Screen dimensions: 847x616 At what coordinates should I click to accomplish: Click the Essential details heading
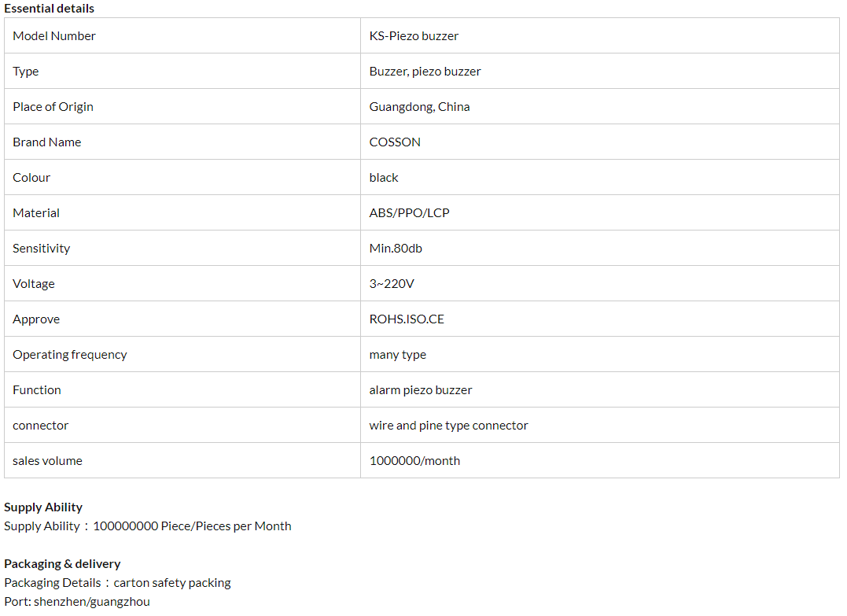49,9
